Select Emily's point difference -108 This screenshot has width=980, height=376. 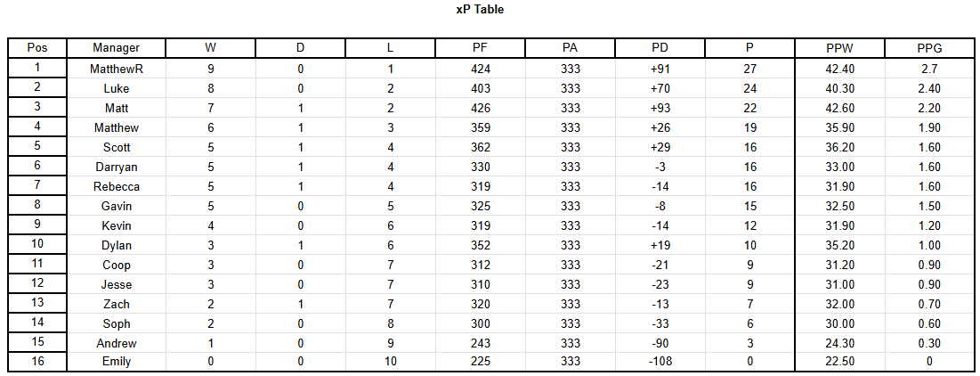pos(660,362)
